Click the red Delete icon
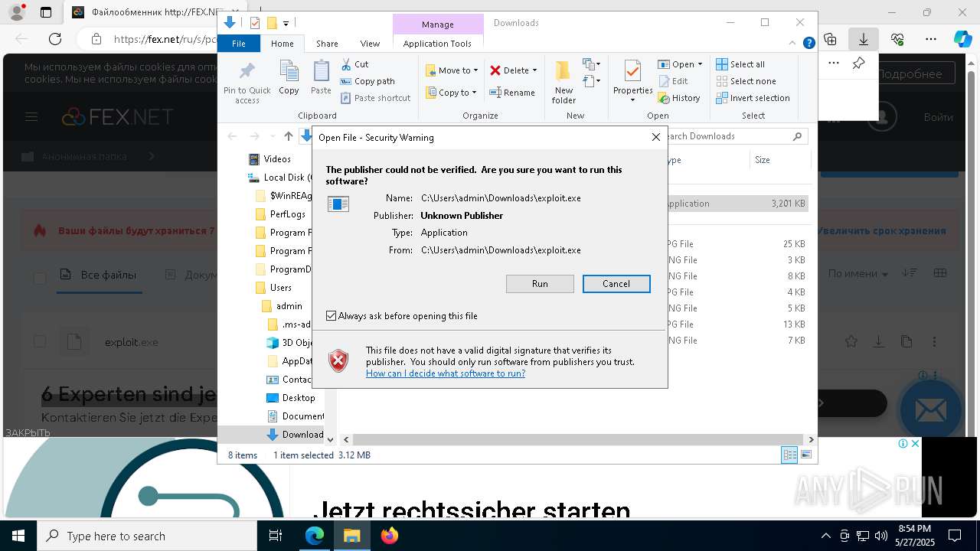Image resolution: width=980 pixels, height=551 pixels. (x=495, y=70)
